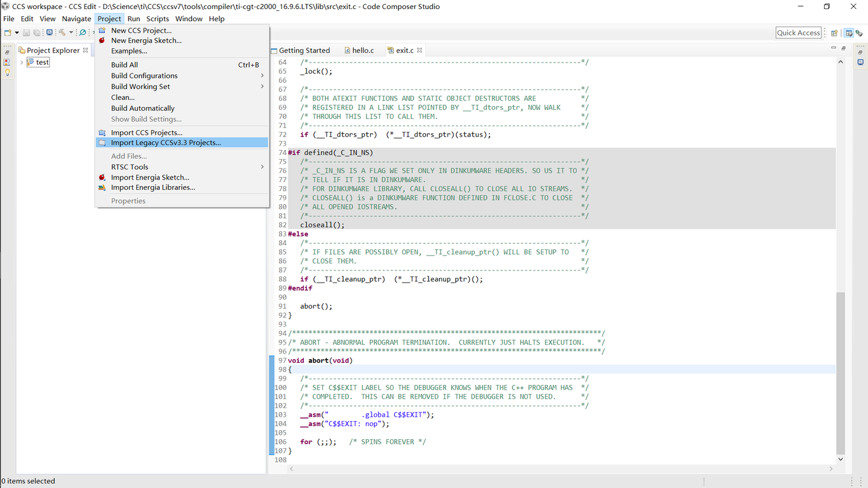Open the New toolbar icon's dropdown arrow
The height and width of the screenshot is (488, 868).
[x=17, y=33]
